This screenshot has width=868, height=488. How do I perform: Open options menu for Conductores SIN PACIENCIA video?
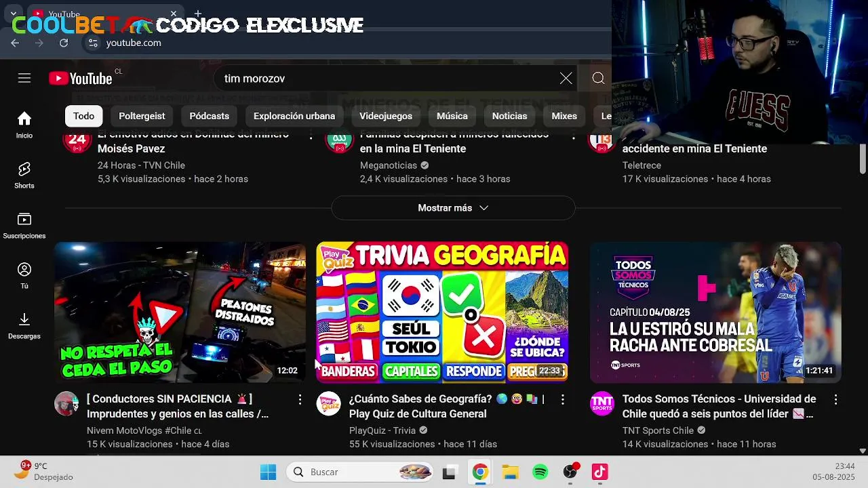(300, 400)
